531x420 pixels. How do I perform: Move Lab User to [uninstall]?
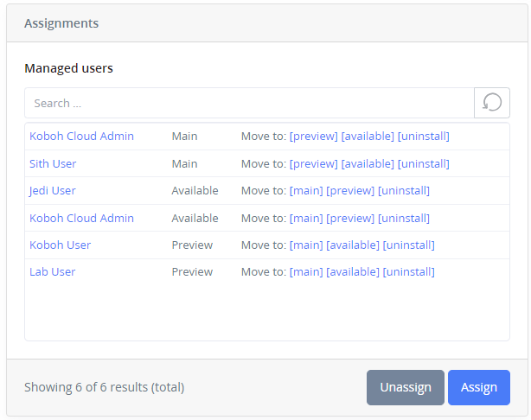408,271
